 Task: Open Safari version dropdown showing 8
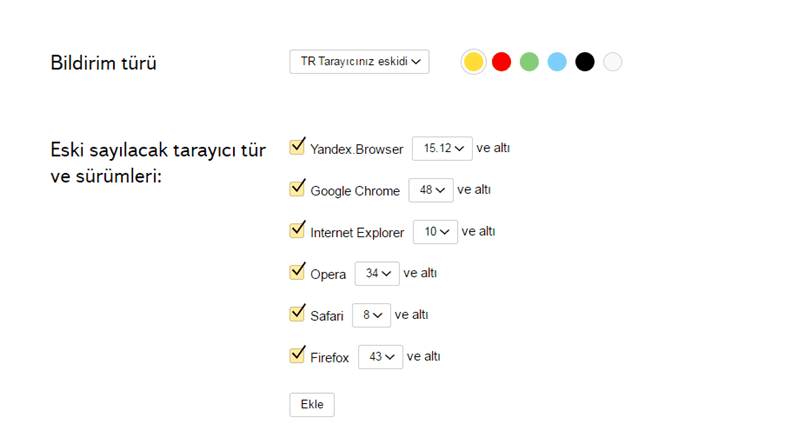(x=371, y=315)
